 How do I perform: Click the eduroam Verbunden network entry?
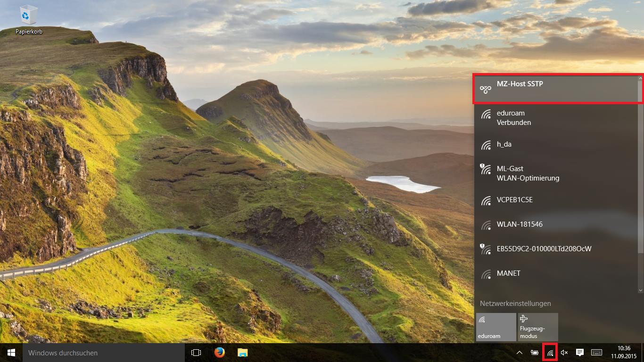click(556, 118)
